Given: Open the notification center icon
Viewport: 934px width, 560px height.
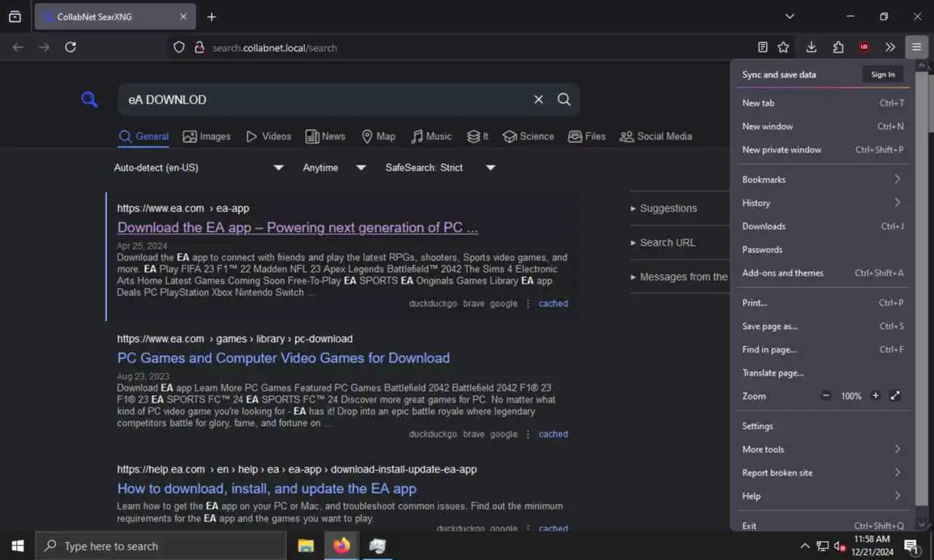Looking at the screenshot, I should click(911, 545).
